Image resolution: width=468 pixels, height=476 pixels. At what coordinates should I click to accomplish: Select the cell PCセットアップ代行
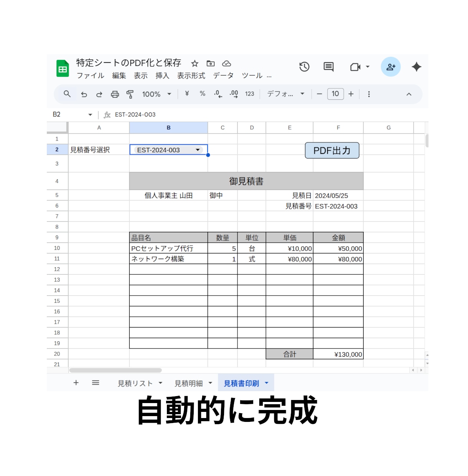(168, 248)
